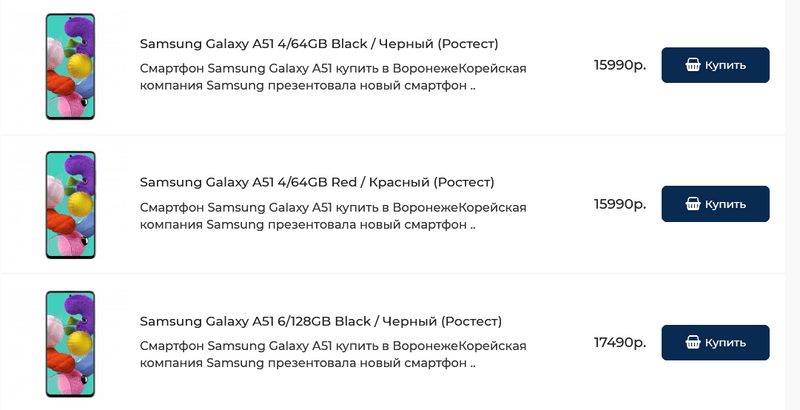Open Samsung Galaxy A51 4/64GB Black title link

[319, 44]
